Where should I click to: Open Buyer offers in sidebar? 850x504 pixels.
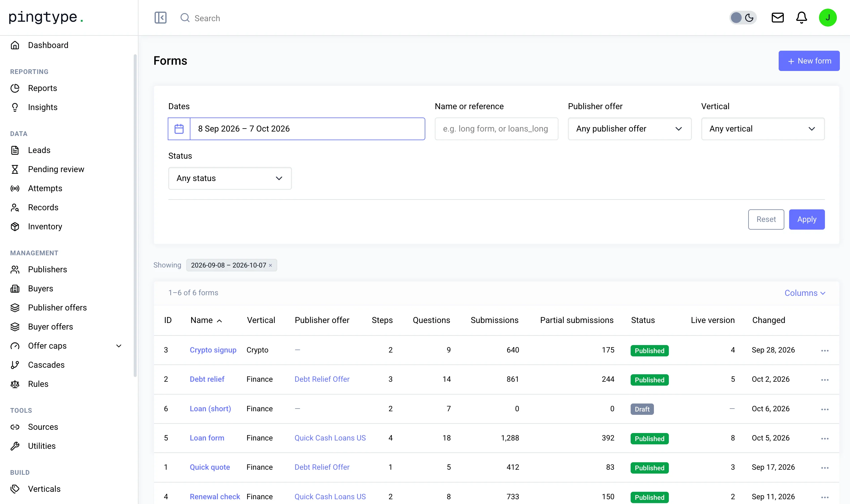(x=50, y=327)
